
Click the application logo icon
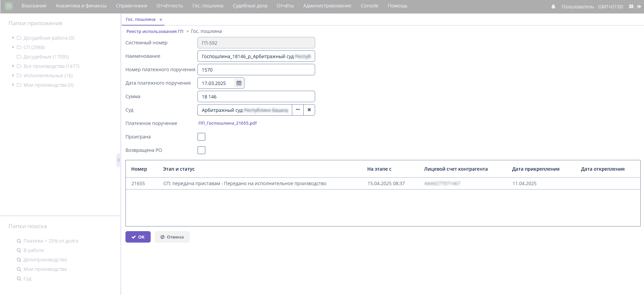point(9,6)
